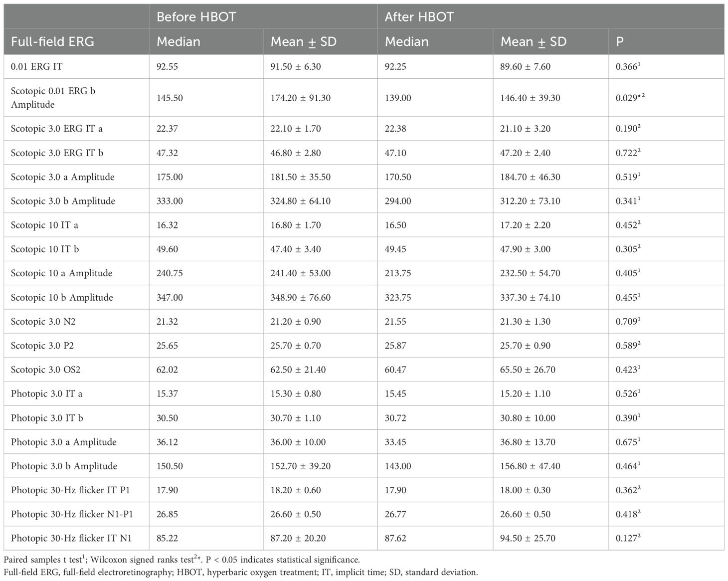Select the '0.01 ERG IT' row label

click(37, 66)
